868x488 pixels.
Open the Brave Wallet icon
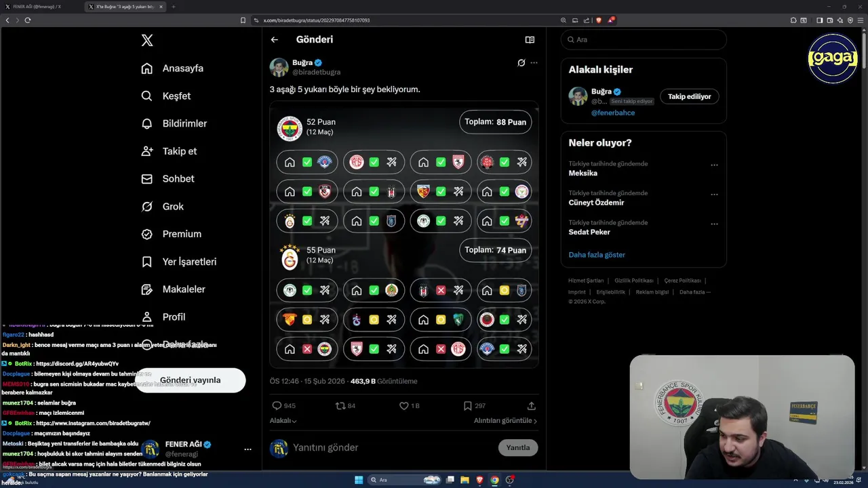pyautogui.click(x=830, y=20)
